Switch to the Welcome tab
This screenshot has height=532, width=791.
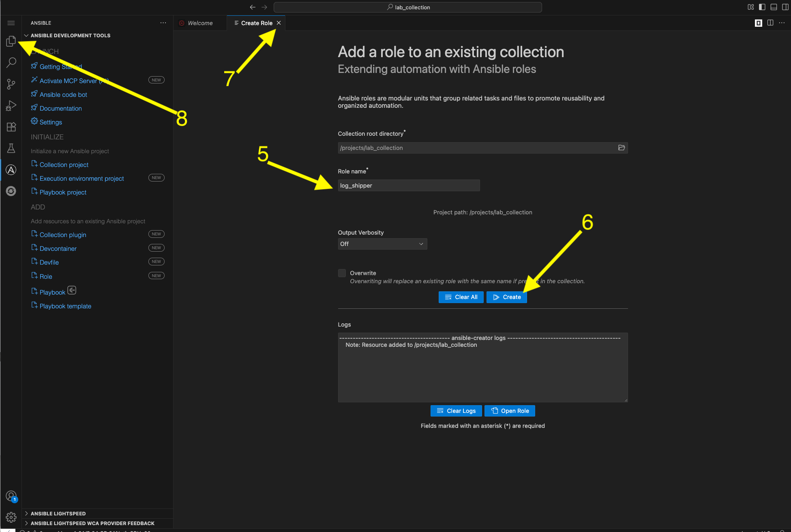[200, 23]
